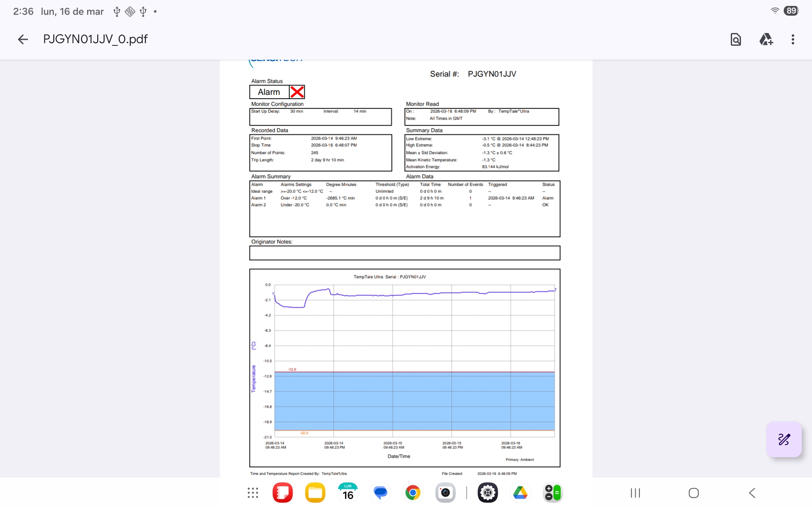Open the app drawer grid icon
The image size is (812, 508).
[253, 493]
